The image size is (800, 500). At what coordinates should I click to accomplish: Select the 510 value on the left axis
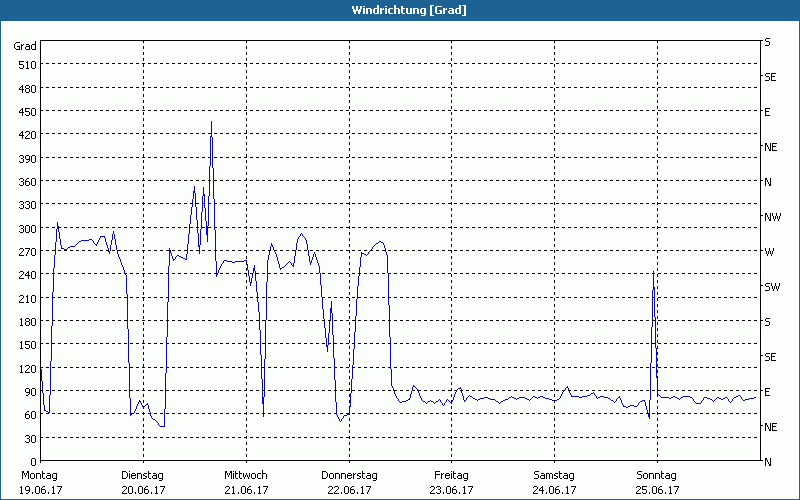pyautogui.click(x=25, y=65)
